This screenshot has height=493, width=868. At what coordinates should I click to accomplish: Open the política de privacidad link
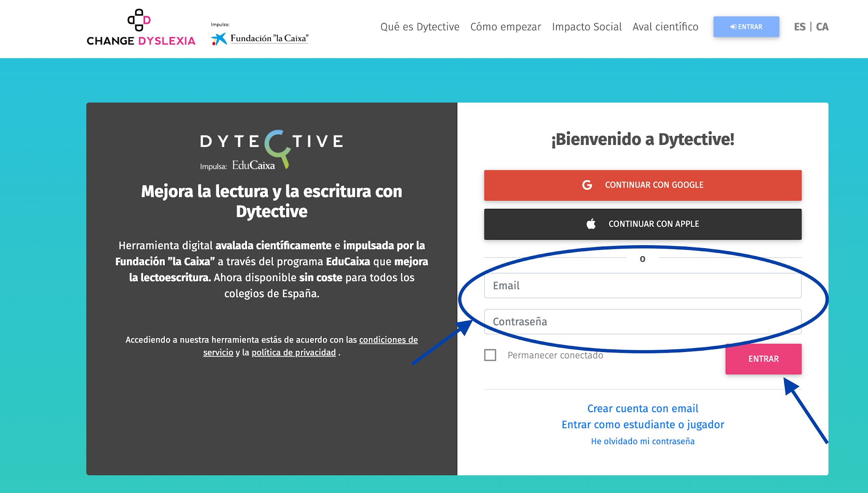pos(294,352)
